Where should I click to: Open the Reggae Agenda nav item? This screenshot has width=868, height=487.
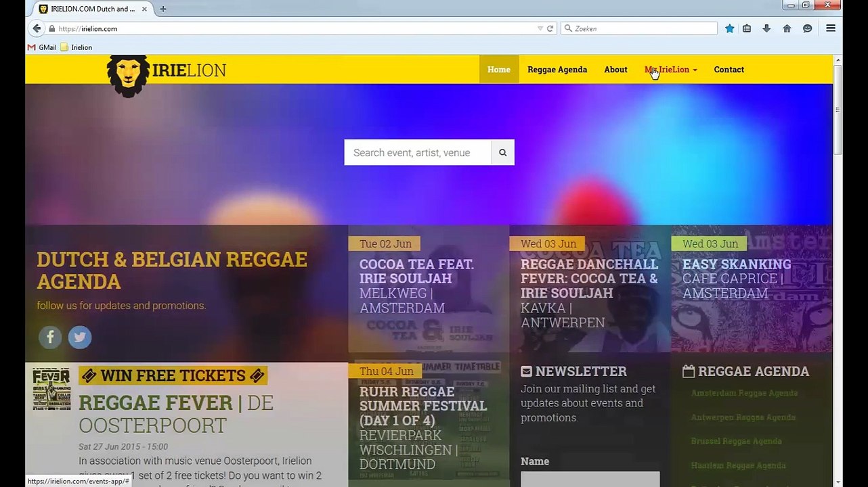point(557,70)
